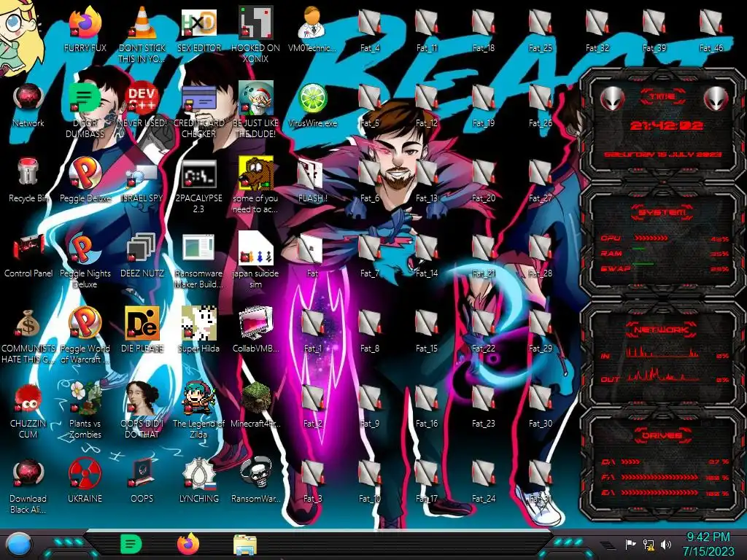Image resolution: width=747 pixels, height=560 pixels.
Task: Launch the NEVER USED Dev C++ icon
Action: click(142, 98)
